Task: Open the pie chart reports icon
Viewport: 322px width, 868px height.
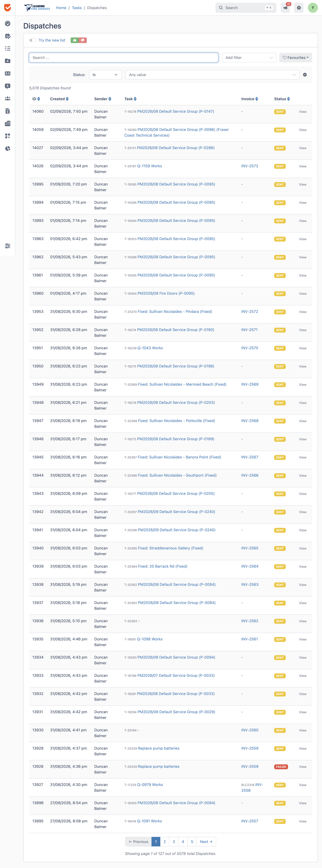Action: click(7, 148)
